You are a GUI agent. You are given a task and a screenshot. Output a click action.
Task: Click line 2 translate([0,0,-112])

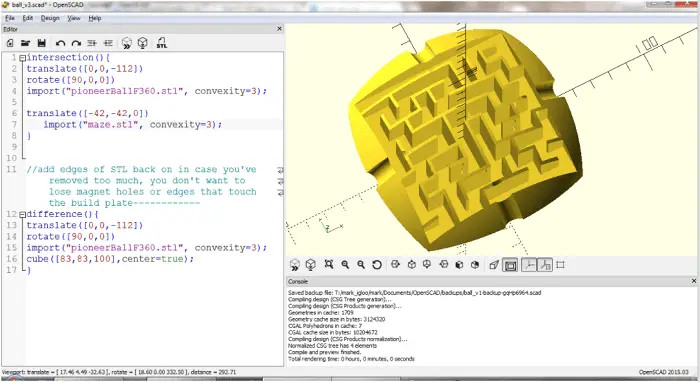click(85, 69)
